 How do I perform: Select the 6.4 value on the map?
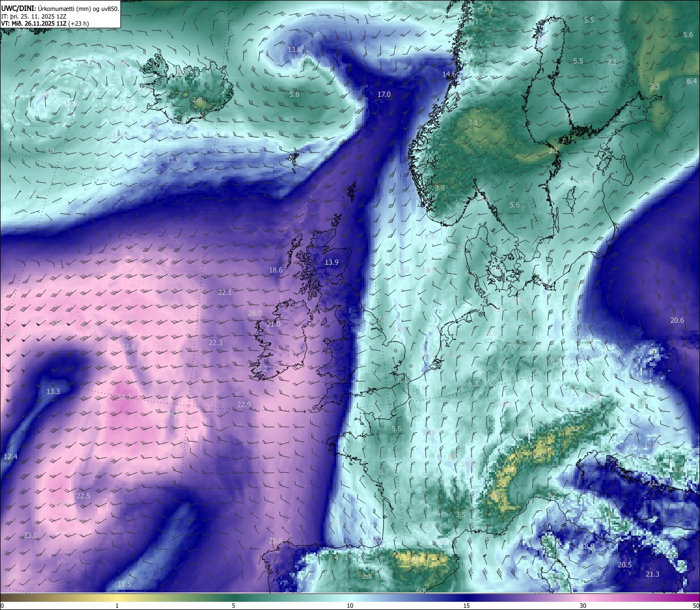(x=692, y=82)
